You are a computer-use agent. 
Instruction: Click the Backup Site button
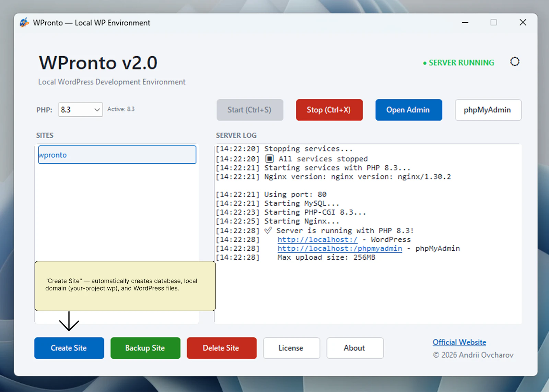145,348
